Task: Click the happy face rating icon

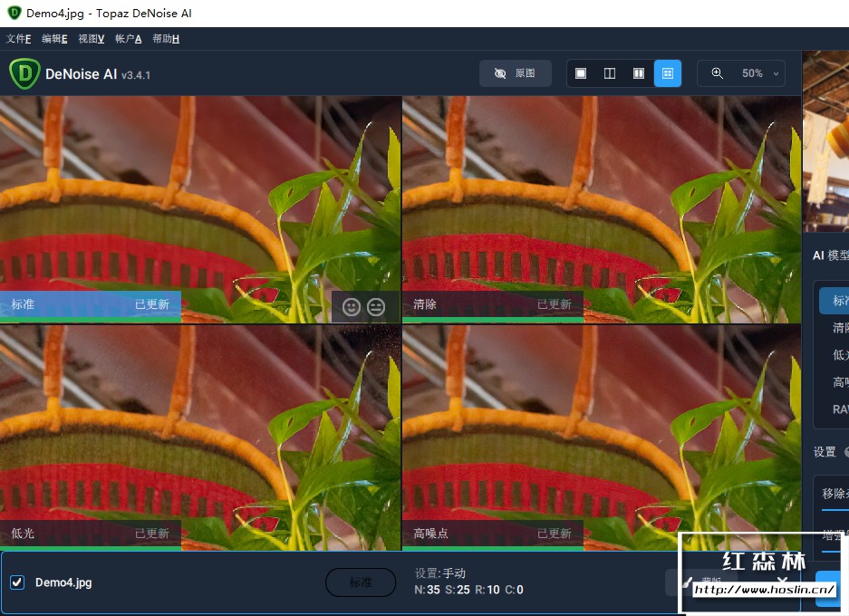Action: click(x=352, y=307)
